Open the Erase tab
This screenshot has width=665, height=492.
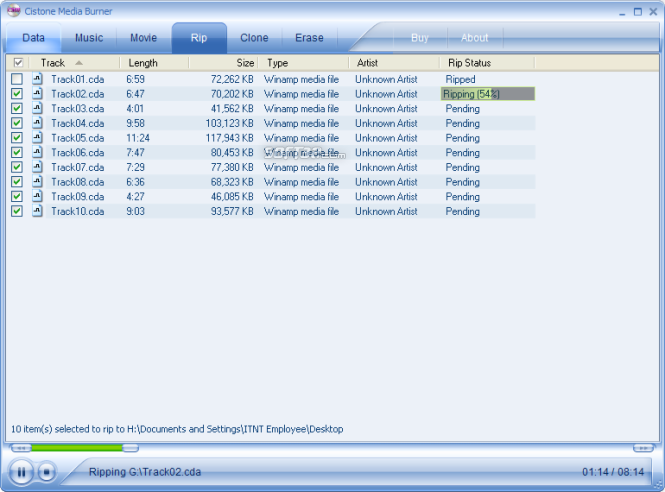click(x=309, y=38)
